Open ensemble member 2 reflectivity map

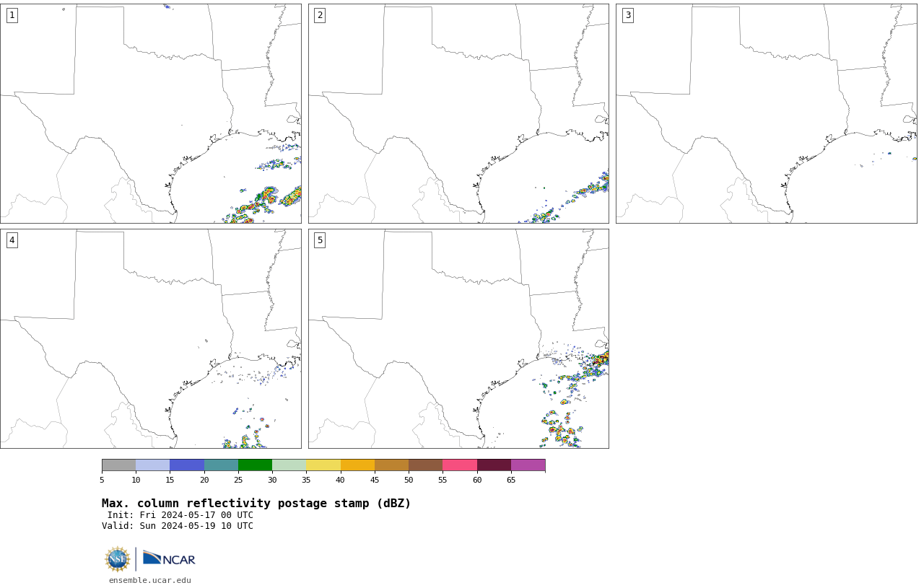click(458, 113)
